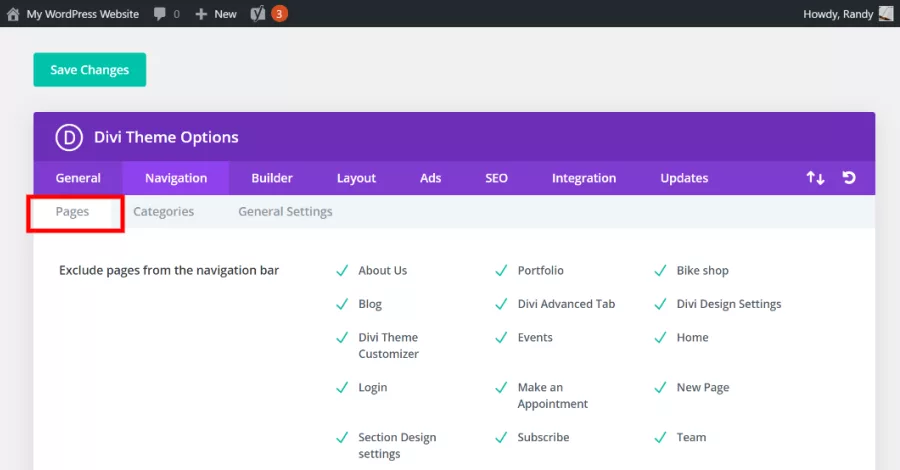Click the Divi D logo icon
Screen dimensions: 900x470
coord(69,137)
